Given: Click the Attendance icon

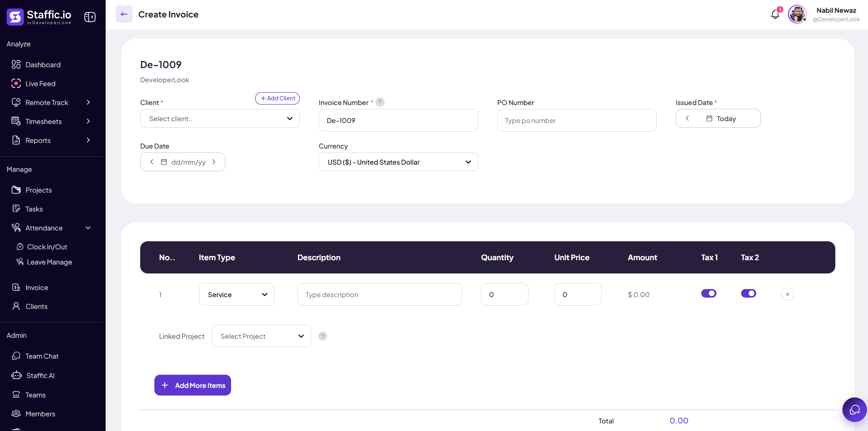Looking at the screenshot, I should coord(16,228).
